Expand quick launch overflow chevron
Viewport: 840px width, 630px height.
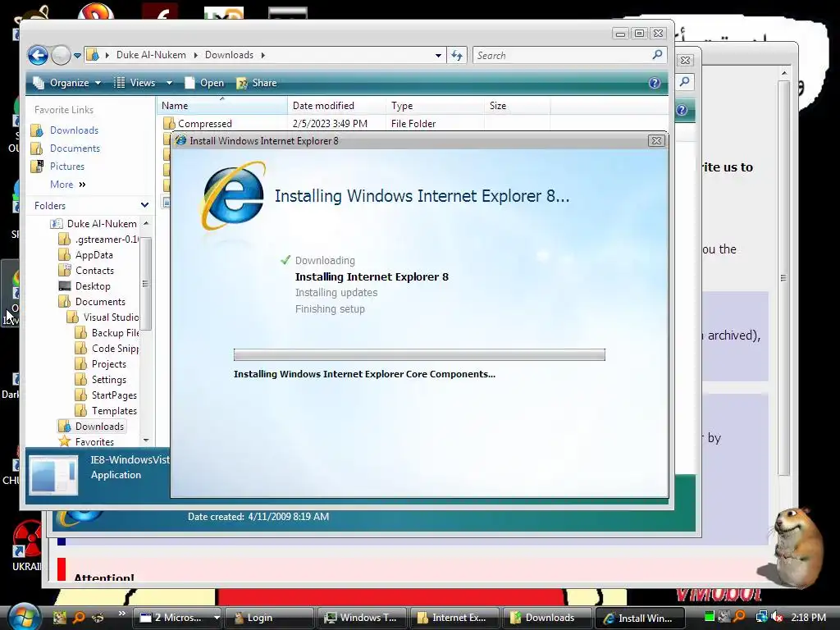[121, 614]
